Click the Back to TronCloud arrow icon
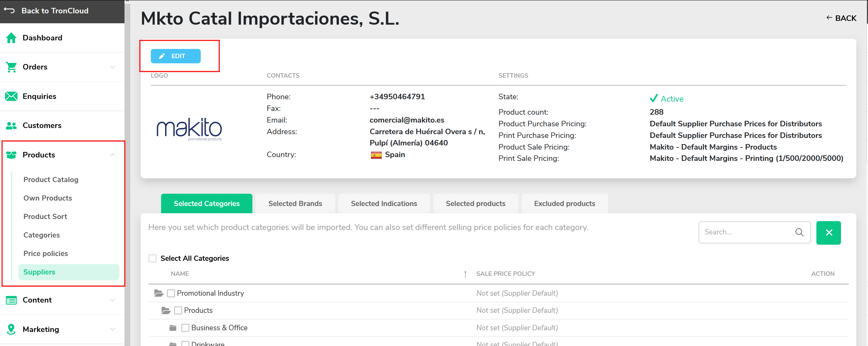The width and height of the screenshot is (868, 346). click(x=10, y=11)
